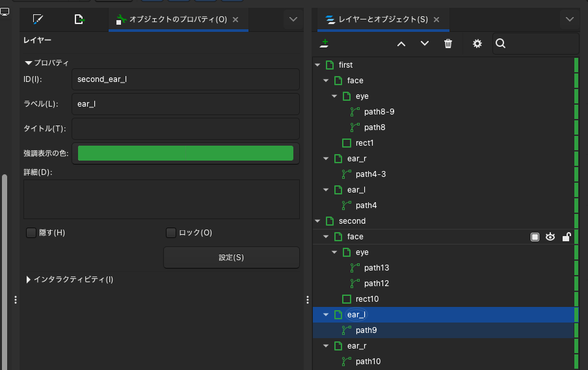Open the green highlight color swatch

pos(185,153)
